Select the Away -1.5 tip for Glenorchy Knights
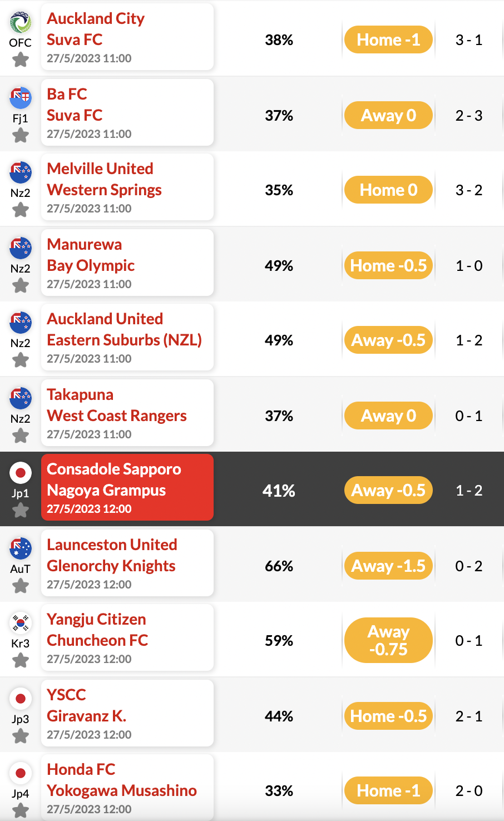The width and height of the screenshot is (504, 821). tap(388, 566)
